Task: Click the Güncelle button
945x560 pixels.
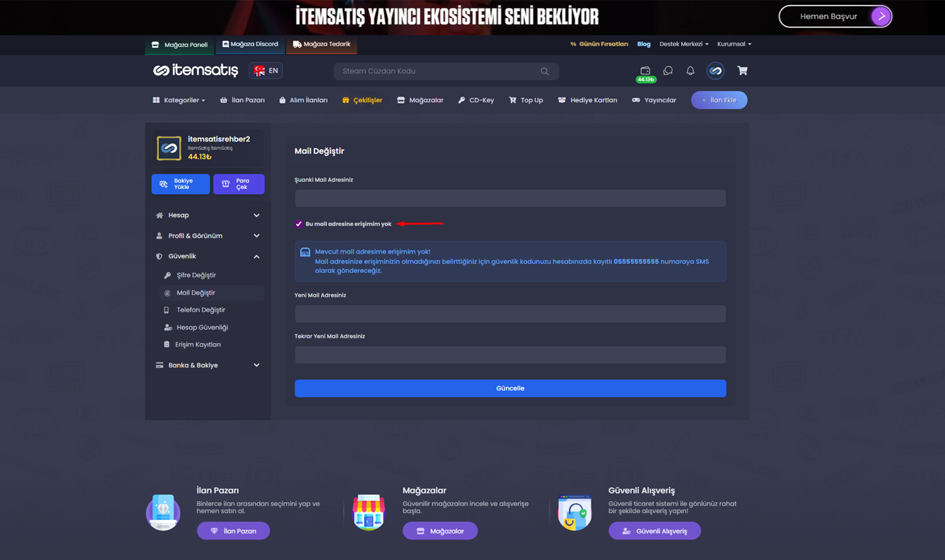Action: pos(510,388)
